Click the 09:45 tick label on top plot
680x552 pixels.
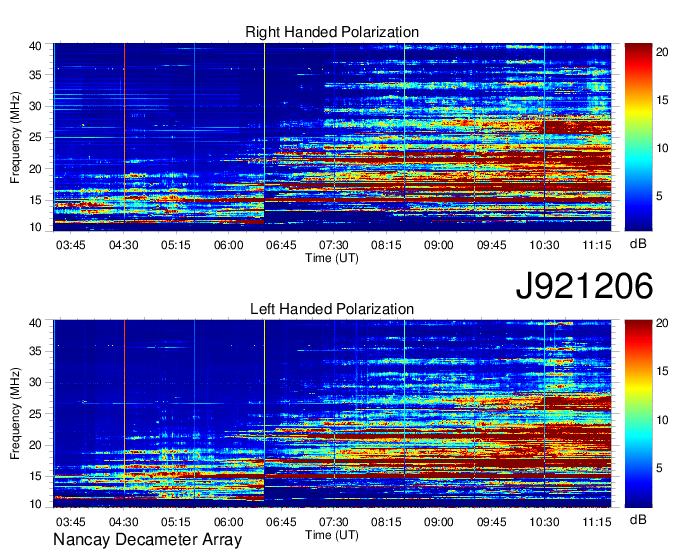(492, 245)
